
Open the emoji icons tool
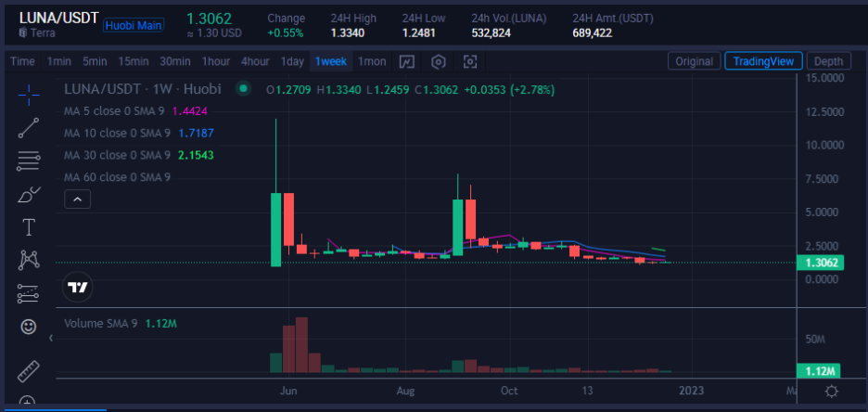[29, 327]
